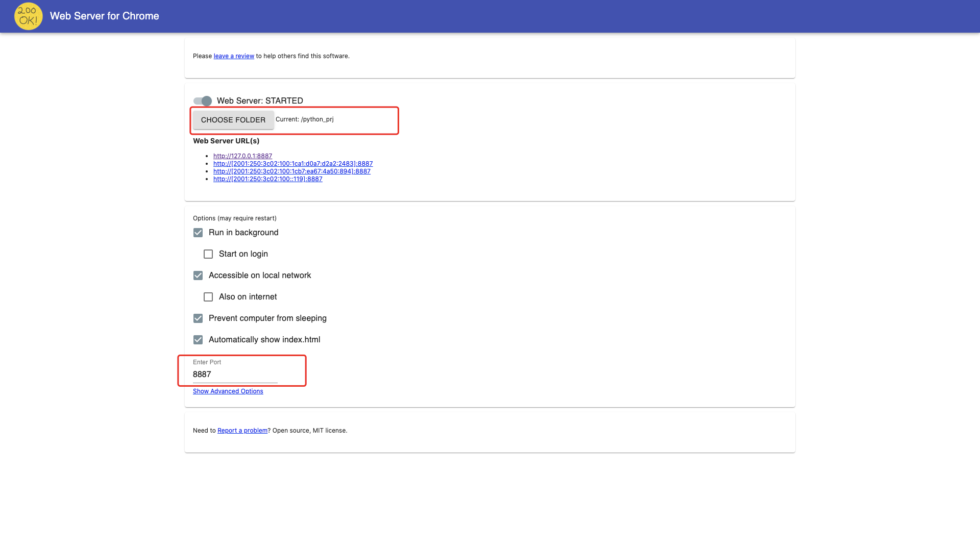Open the server URL ending in 894]:8887
980x551 pixels.
pyautogui.click(x=292, y=171)
